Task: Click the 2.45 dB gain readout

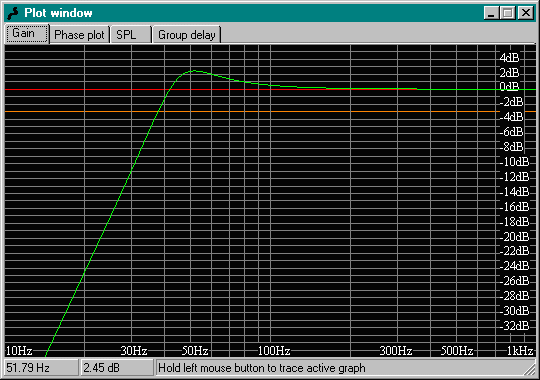Action: tap(116, 368)
